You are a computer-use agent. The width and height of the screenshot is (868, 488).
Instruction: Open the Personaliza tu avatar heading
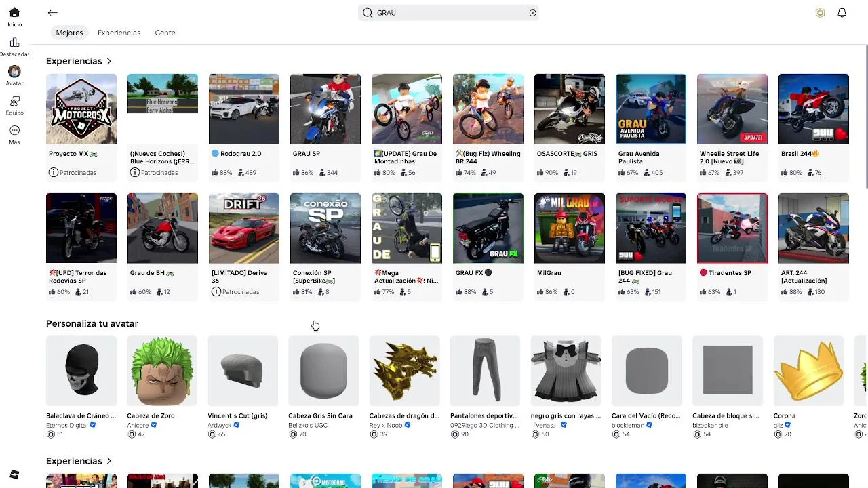(x=92, y=323)
